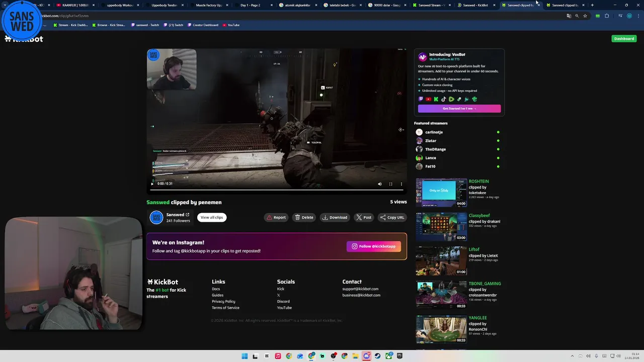
Task: Open YANGLEE clip thumbnail
Action: coord(441,329)
